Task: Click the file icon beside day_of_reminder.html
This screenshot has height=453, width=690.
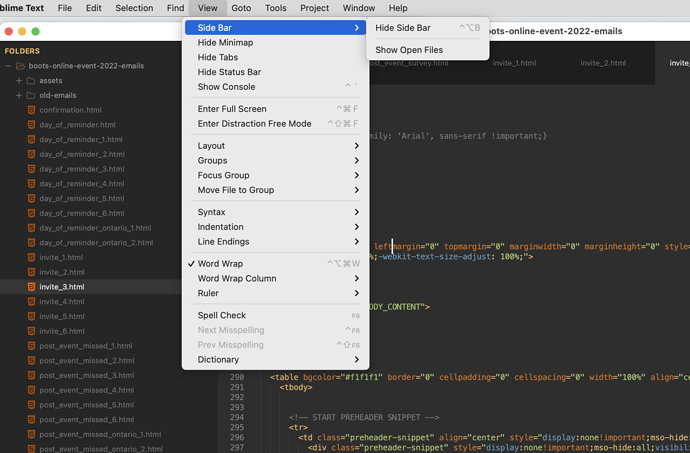Action: click(x=32, y=125)
